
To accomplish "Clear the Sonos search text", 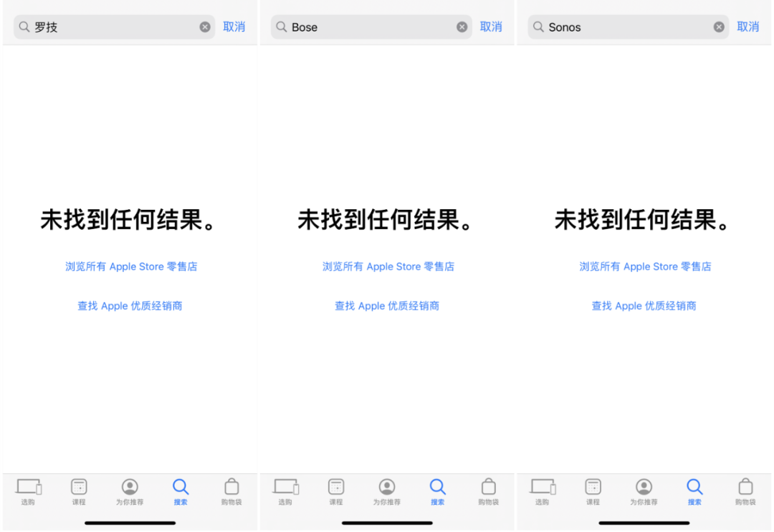I will pyautogui.click(x=718, y=26).
